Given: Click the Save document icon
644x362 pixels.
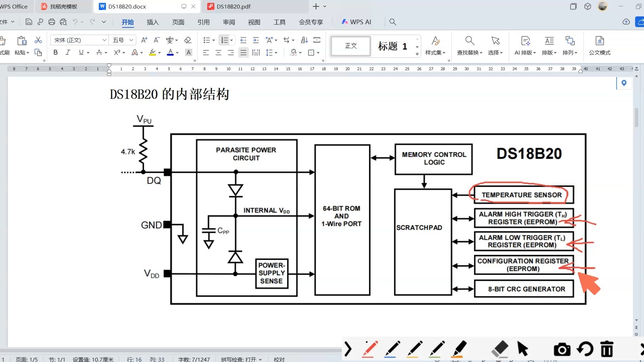Looking at the screenshot, I should pos(29,22).
